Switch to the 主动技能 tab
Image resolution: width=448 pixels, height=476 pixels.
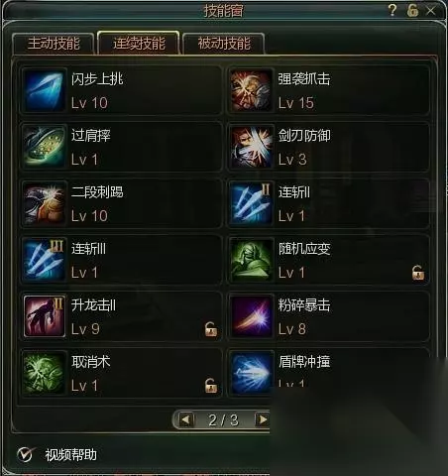[54, 44]
